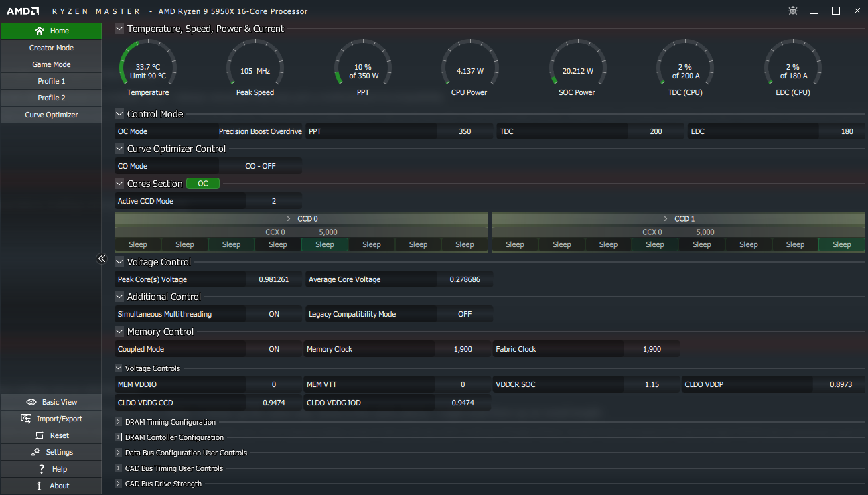Select Game Mode profile
This screenshot has height=495, width=868.
[52, 64]
